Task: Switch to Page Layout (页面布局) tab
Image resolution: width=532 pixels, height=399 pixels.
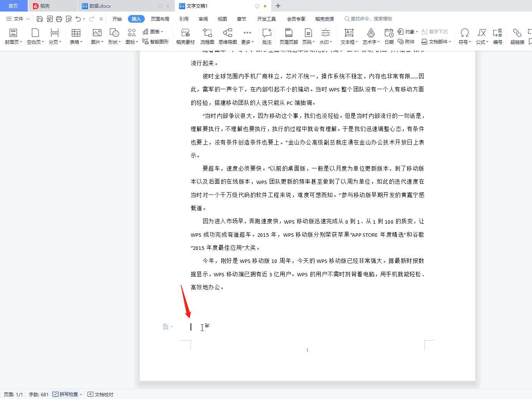Action: point(160,19)
